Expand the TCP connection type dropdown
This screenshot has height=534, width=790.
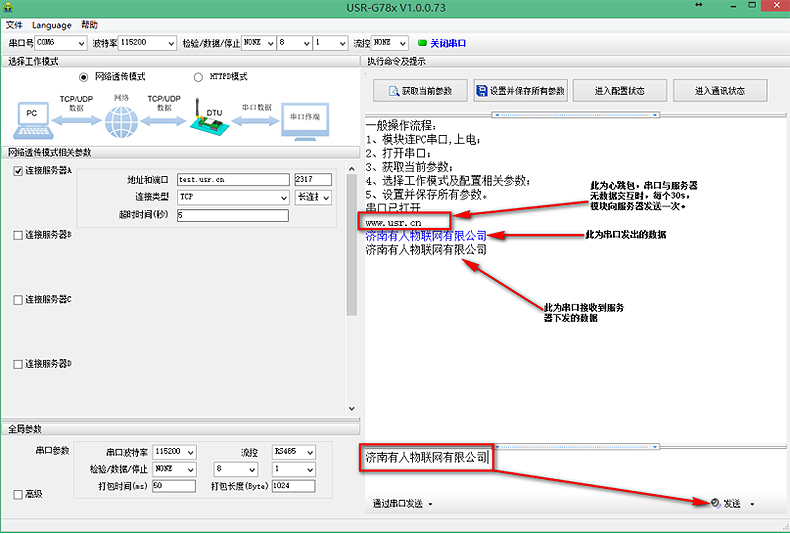point(233,197)
